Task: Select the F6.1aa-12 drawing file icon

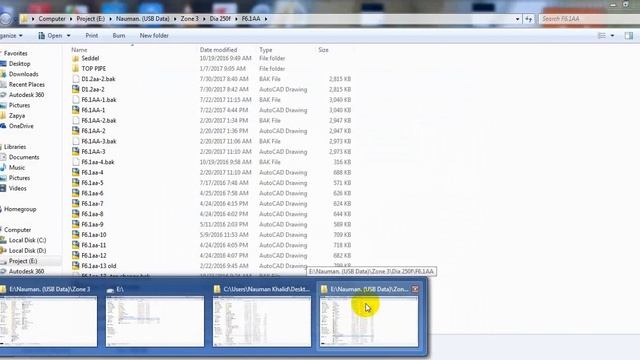Action: coord(76,256)
